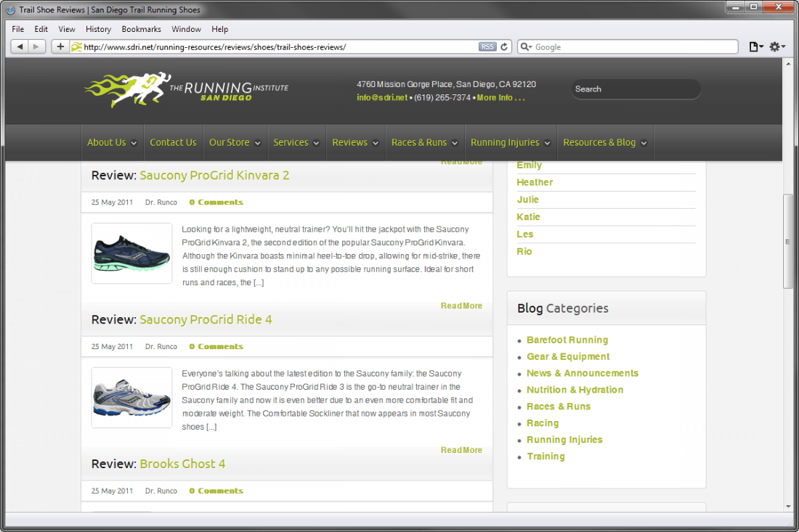Click Read More under the Ride 4 excerpt
799x532 pixels.
click(x=461, y=450)
